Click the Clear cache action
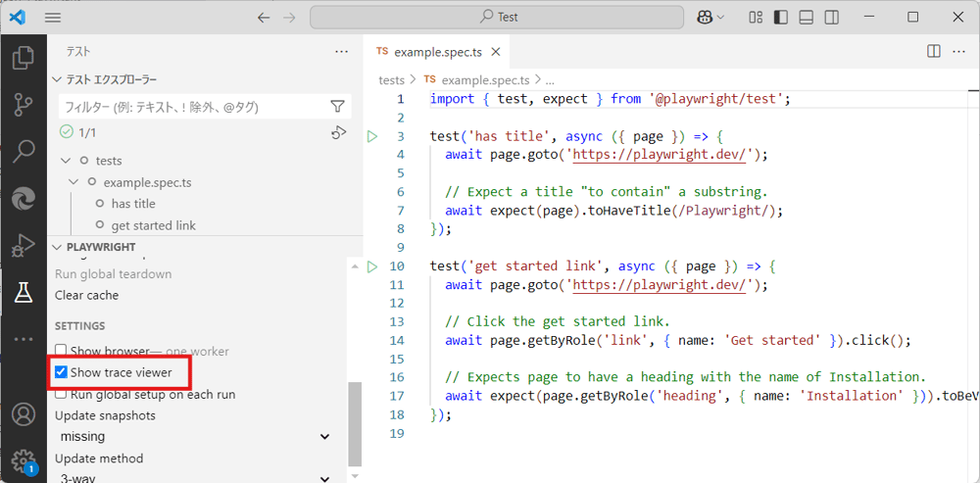The height and width of the screenshot is (483, 980). coord(86,295)
